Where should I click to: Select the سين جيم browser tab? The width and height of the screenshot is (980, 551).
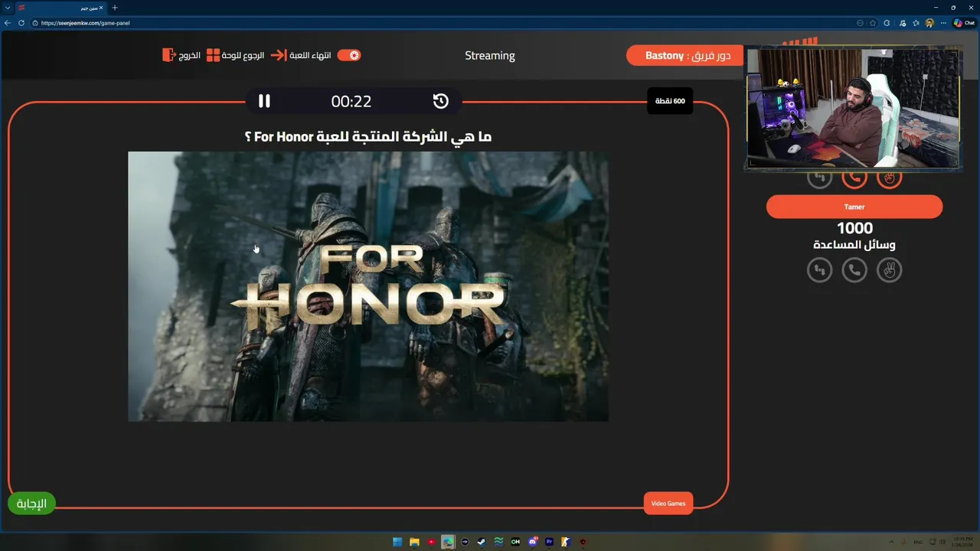pos(61,8)
